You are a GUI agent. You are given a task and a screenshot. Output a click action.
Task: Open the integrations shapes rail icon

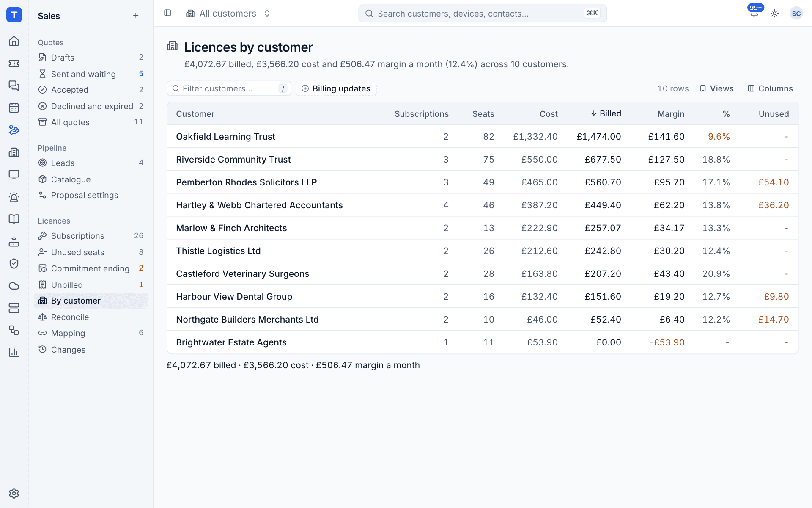[14, 330]
